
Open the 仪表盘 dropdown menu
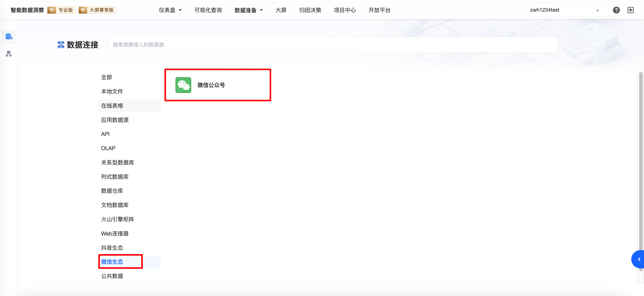(170, 10)
